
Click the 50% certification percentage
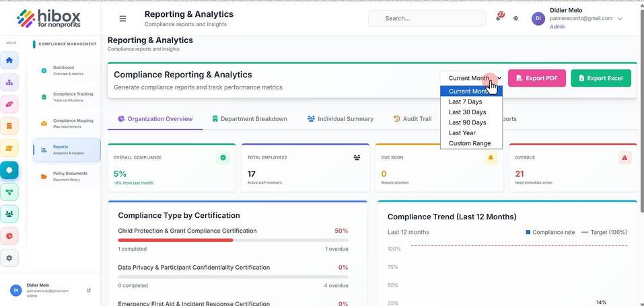point(341,231)
